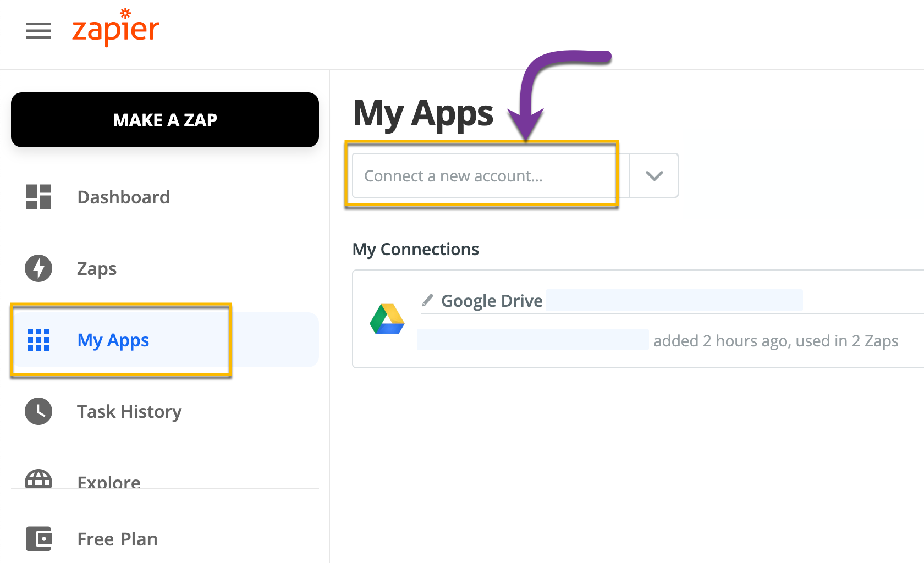Viewport: 924px width, 563px height.
Task: Open the hamburger menu
Action: tap(38, 31)
